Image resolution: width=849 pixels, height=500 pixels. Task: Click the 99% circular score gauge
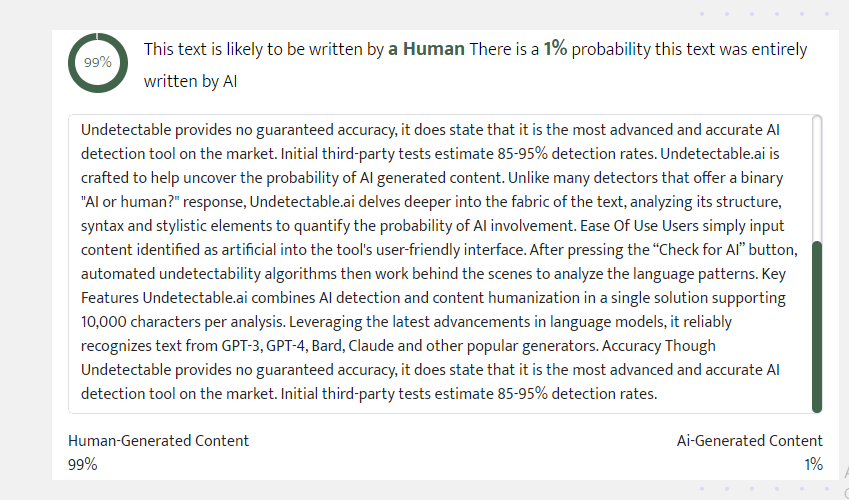98,63
